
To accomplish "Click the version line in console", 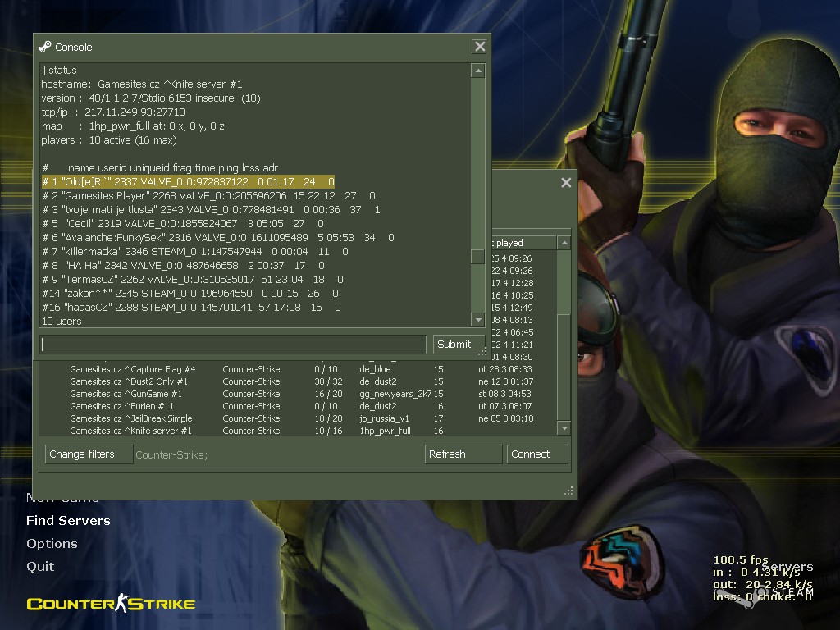I will [x=151, y=98].
